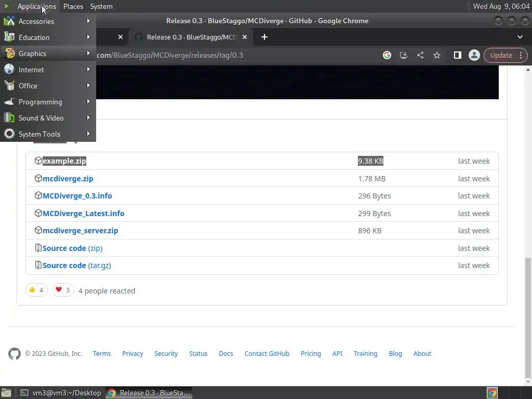The height and width of the screenshot is (399, 532).
Task: Click the page vertical scrollbar thumb
Action: 528,317
